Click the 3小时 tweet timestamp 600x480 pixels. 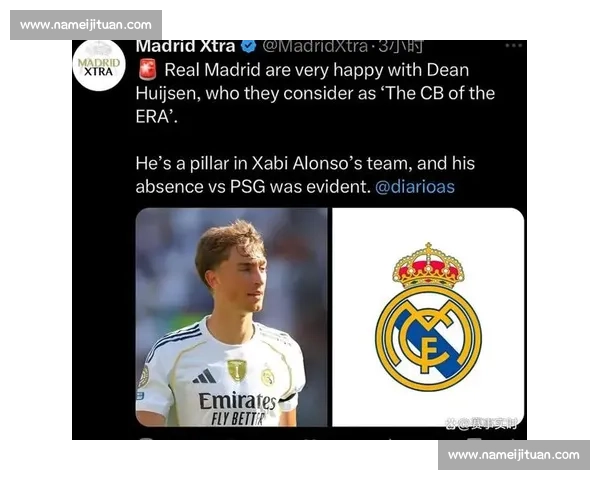tap(401, 46)
